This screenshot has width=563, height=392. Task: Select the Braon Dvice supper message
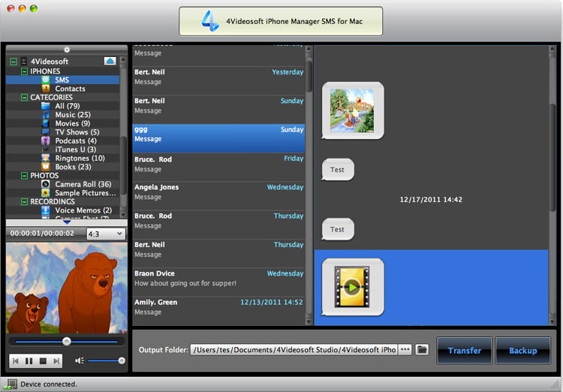[218, 282]
